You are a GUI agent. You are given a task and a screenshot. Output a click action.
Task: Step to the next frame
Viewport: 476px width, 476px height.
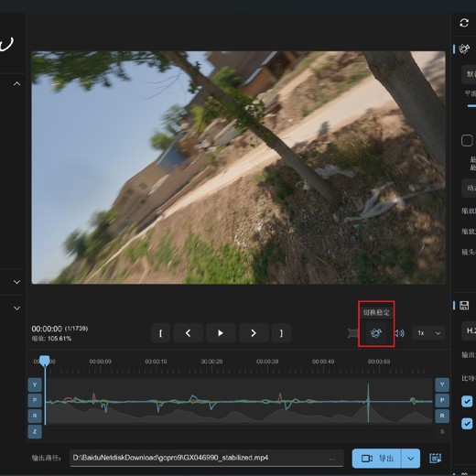(254, 333)
